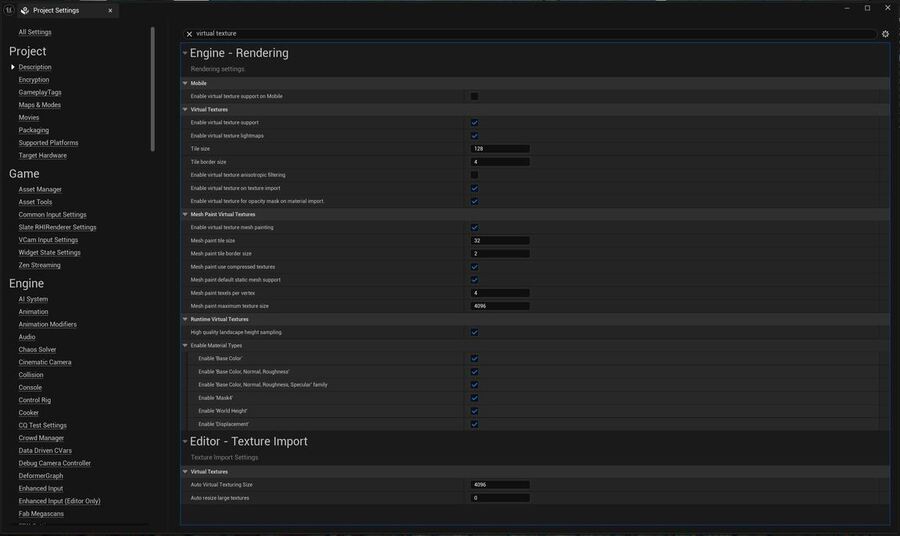This screenshot has height=536, width=900.
Task: Click Mesh paint texels per vertex field
Action: pyautogui.click(x=500, y=293)
